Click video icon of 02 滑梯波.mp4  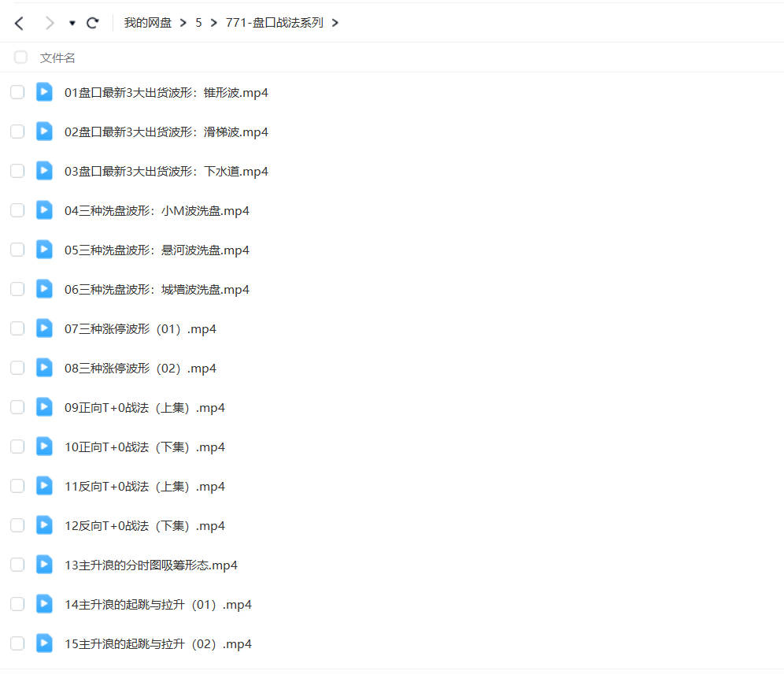click(x=44, y=132)
